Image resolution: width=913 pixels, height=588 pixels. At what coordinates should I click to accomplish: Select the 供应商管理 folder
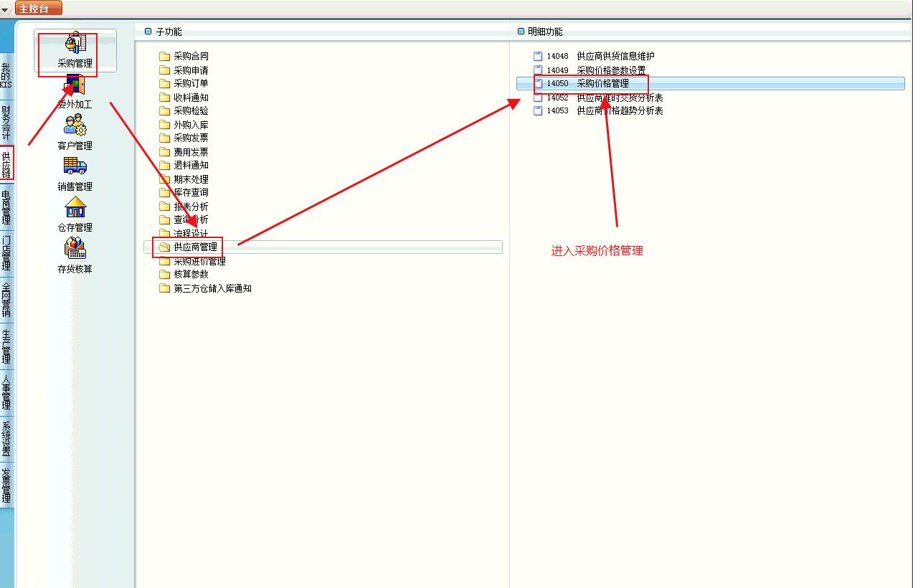(323, 247)
